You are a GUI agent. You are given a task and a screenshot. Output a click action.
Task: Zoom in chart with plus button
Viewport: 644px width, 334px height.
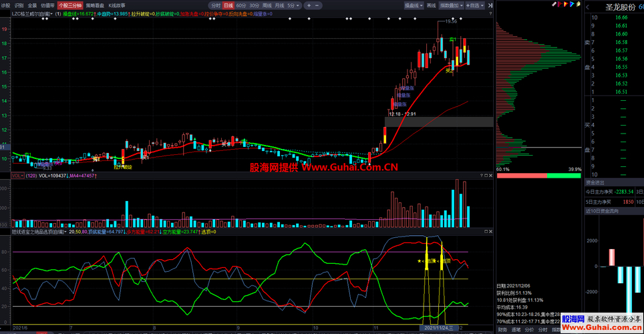pyautogui.click(x=309, y=5)
